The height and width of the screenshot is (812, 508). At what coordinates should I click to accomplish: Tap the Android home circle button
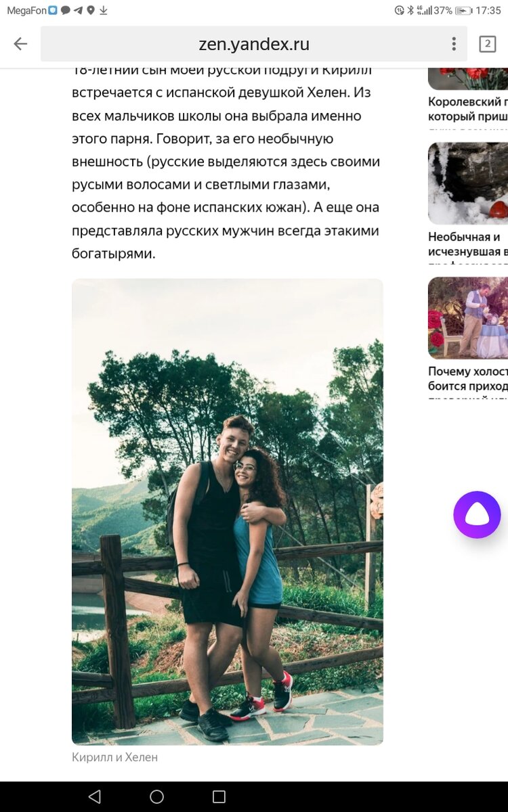click(156, 796)
